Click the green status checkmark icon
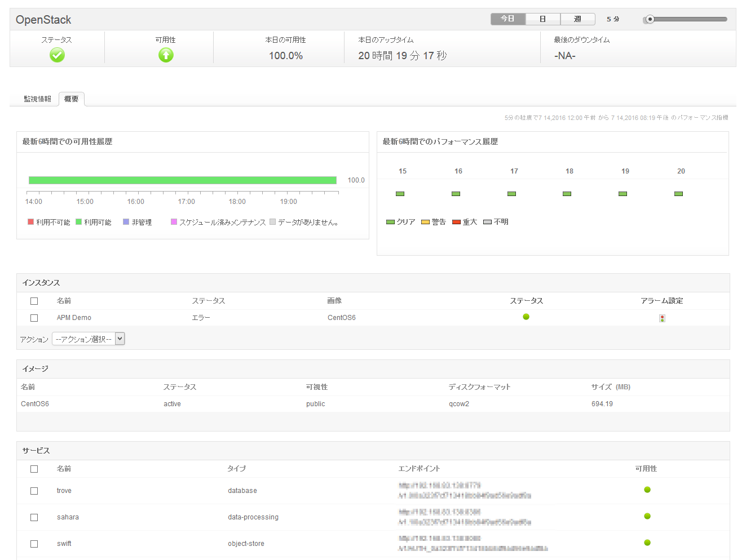Screen dimensions: 746x560 (x=57, y=55)
